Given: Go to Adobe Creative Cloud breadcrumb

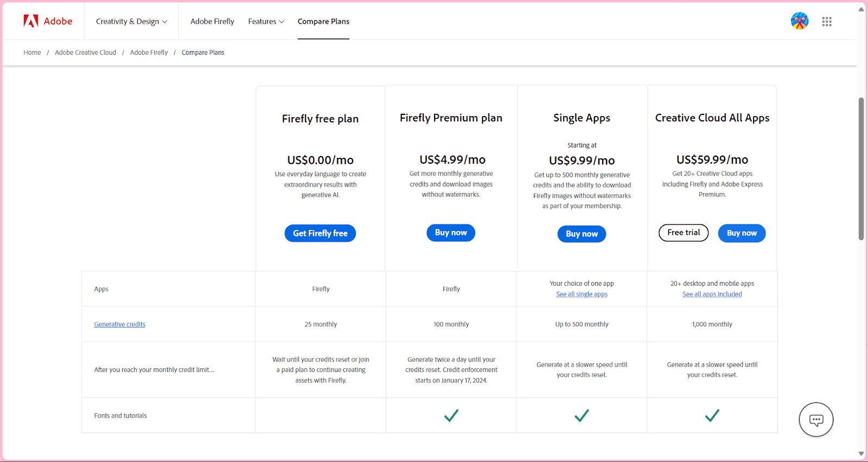Looking at the screenshot, I should 85,53.
